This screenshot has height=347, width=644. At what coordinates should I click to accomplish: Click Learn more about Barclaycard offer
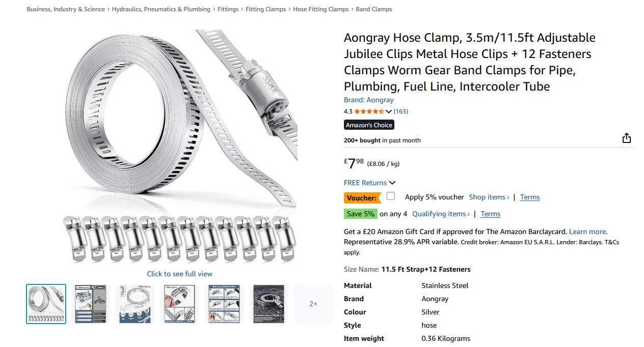(x=587, y=232)
